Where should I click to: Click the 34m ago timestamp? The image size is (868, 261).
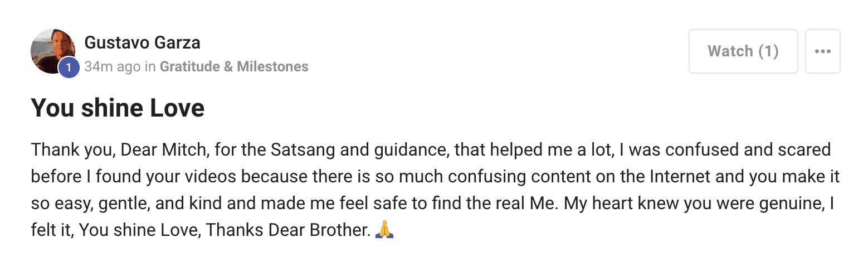click(113, 67)
